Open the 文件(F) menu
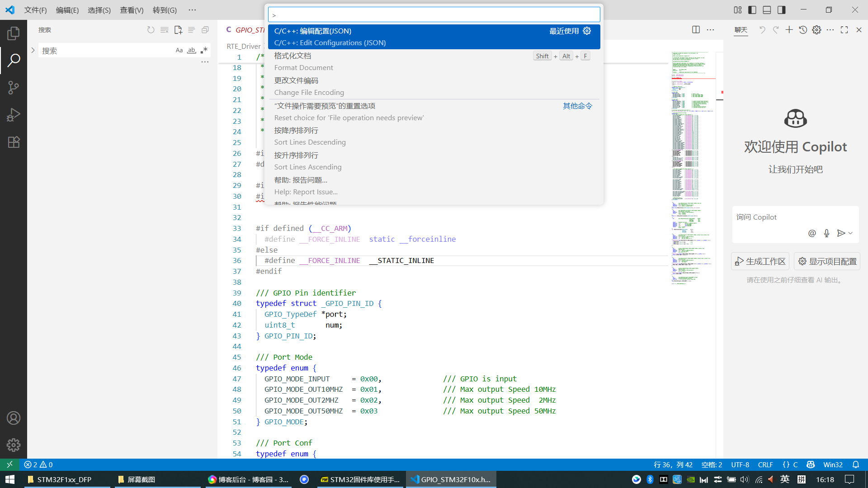This screenshot has height=488, width=868. [x=35, y=10]
